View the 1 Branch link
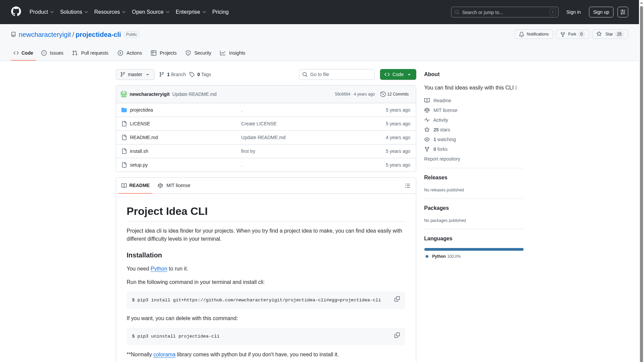The width and height of the screenshot is (644, 362). tap(172, 74)
